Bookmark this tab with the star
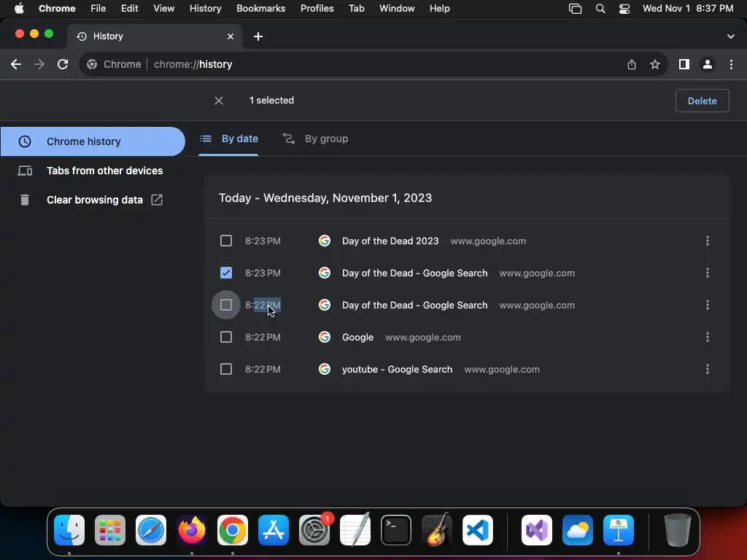The height and width of the screenshot is (560, 747). (x=655, y=64)
